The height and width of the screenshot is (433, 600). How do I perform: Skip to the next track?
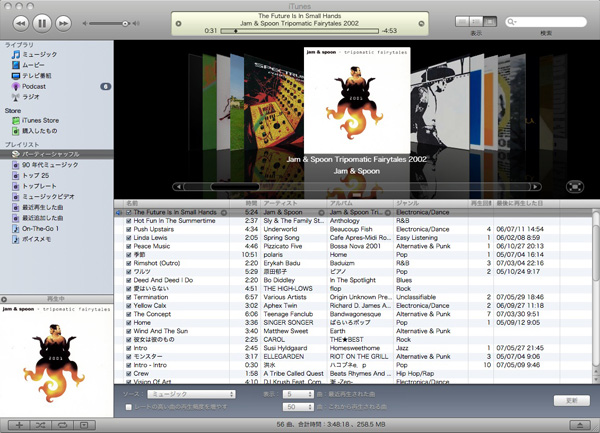tap(64, 22)
